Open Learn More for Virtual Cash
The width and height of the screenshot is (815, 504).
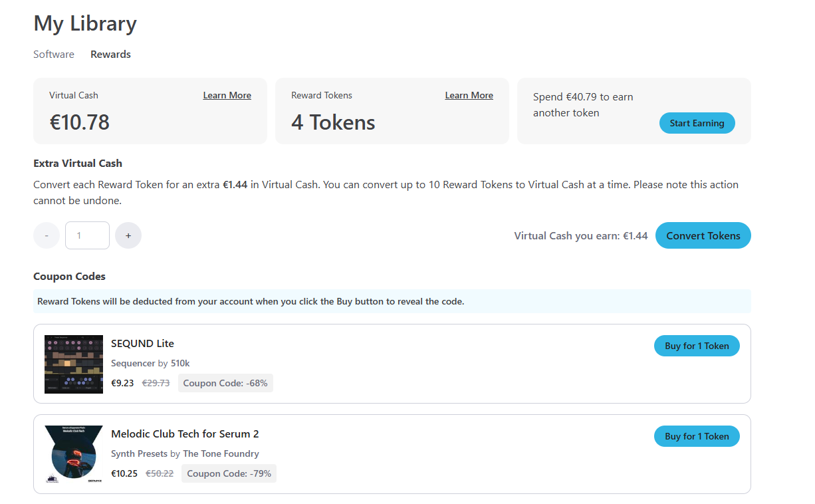(227, 95)
